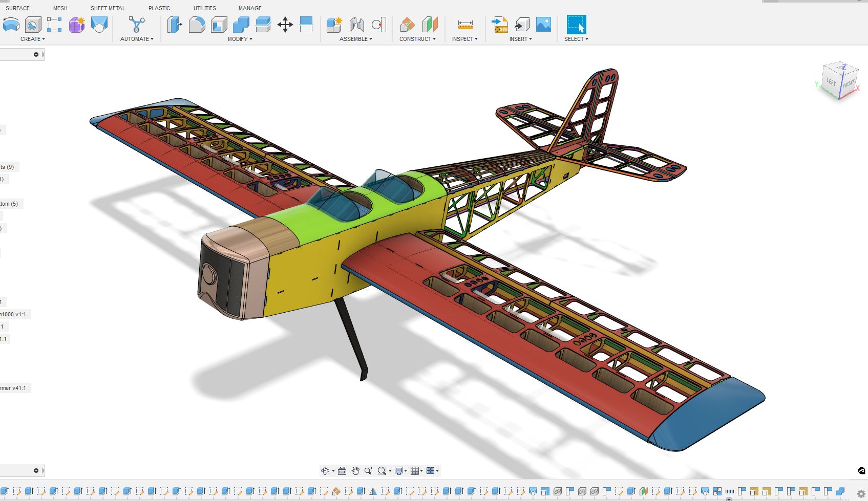Open timeline settings gear

pos(861,494)
